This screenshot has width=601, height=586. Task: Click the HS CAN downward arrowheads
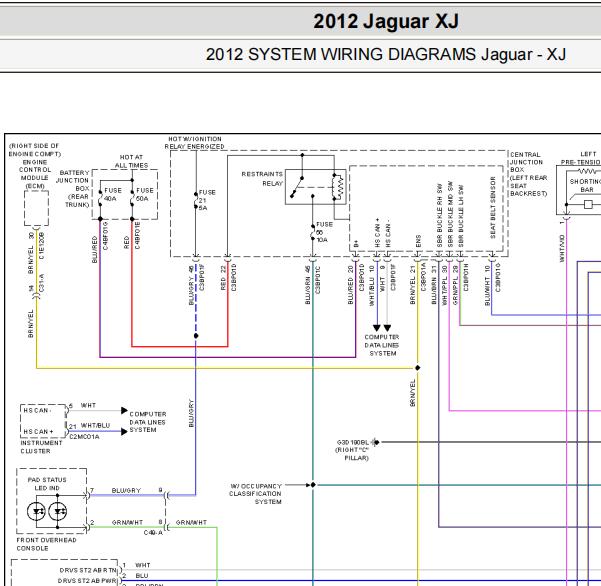382,328
